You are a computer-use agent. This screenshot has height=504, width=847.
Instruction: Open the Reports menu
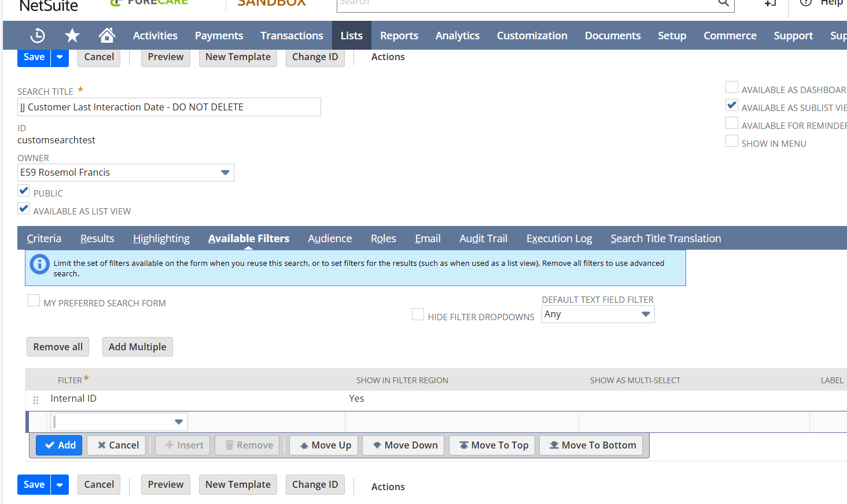click(399, 36)
